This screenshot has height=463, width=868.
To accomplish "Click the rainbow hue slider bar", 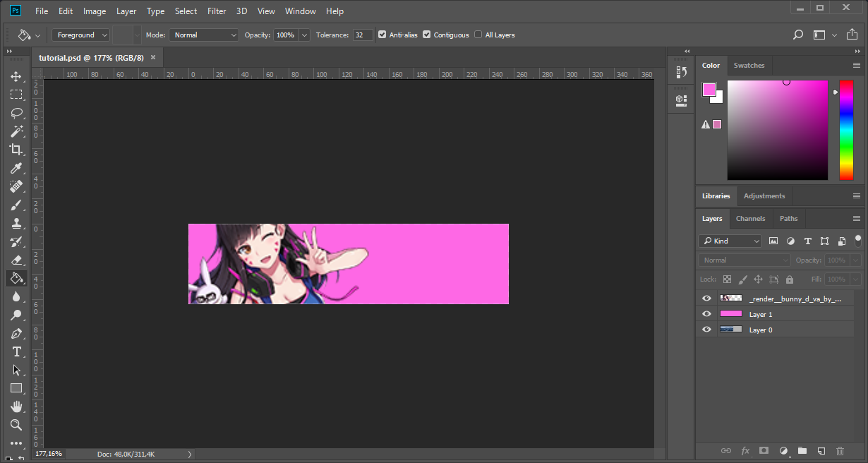I will click(x=846, y=130).
